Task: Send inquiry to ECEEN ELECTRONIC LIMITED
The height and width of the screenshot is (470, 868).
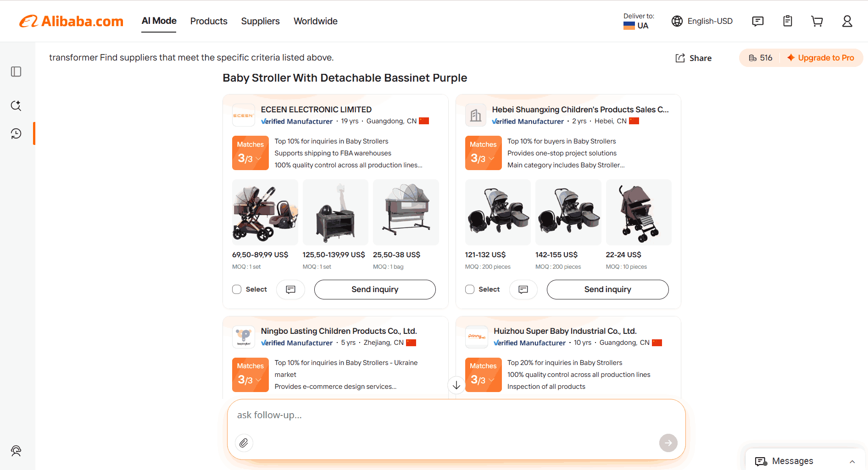Action: [375, 289]
